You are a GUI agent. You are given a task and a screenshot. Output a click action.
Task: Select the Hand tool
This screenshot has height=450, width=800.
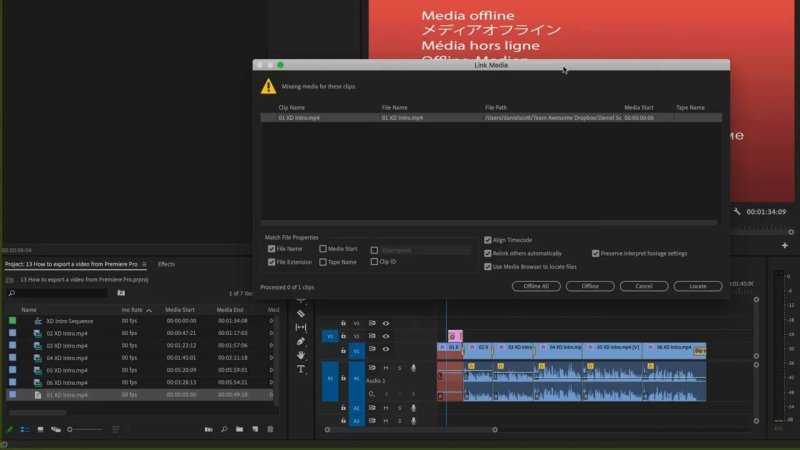tap(301, 355)
